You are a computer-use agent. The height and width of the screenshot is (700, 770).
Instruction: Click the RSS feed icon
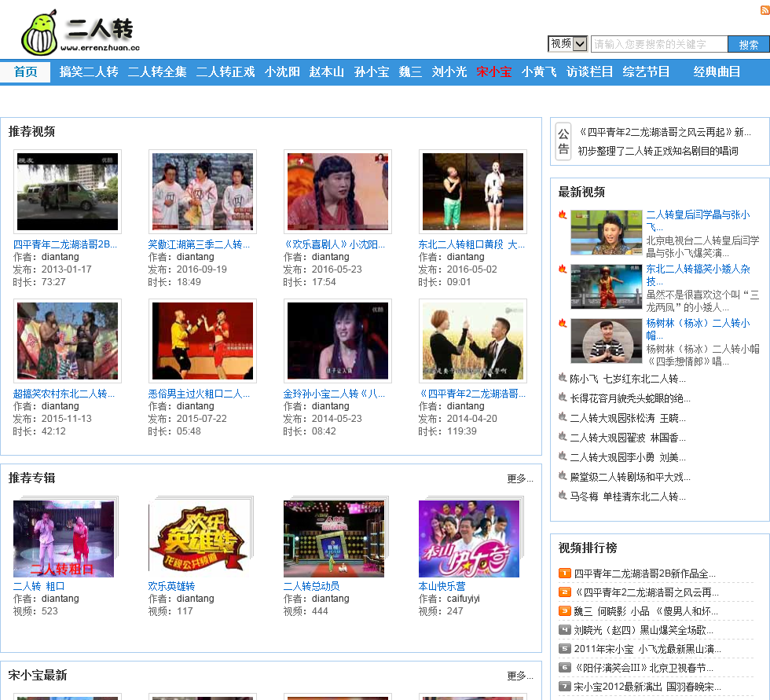[x=764, y=9]
